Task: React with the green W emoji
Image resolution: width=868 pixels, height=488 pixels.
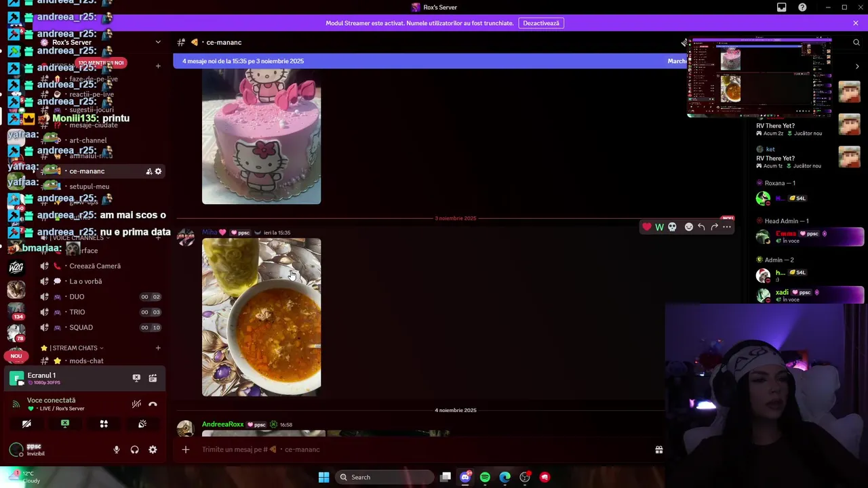Action: click(659, 227)
